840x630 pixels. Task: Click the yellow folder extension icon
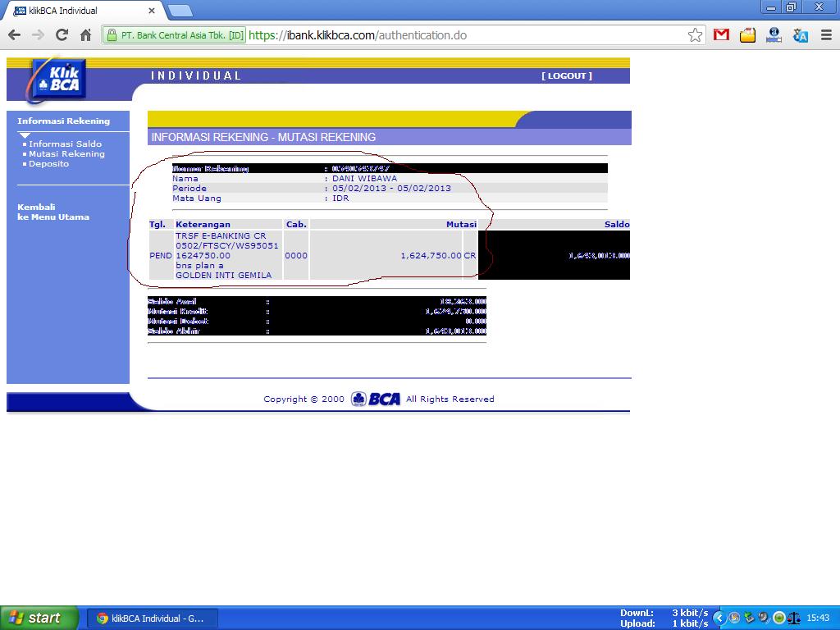click(x=747, y=35)
